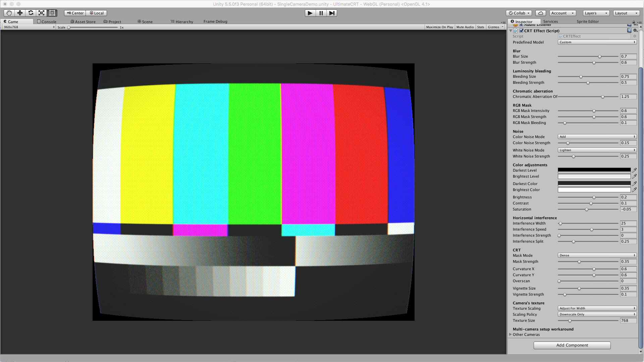Click the White Noise Strength value field
This screenshot has height=362, width=644.
628,156
